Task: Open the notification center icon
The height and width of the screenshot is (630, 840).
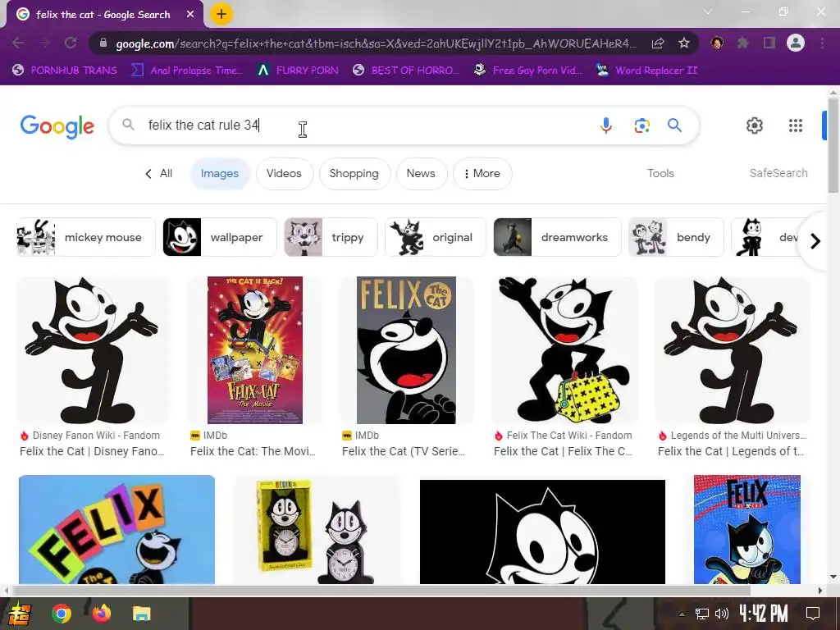Action: tap(813, 614)
